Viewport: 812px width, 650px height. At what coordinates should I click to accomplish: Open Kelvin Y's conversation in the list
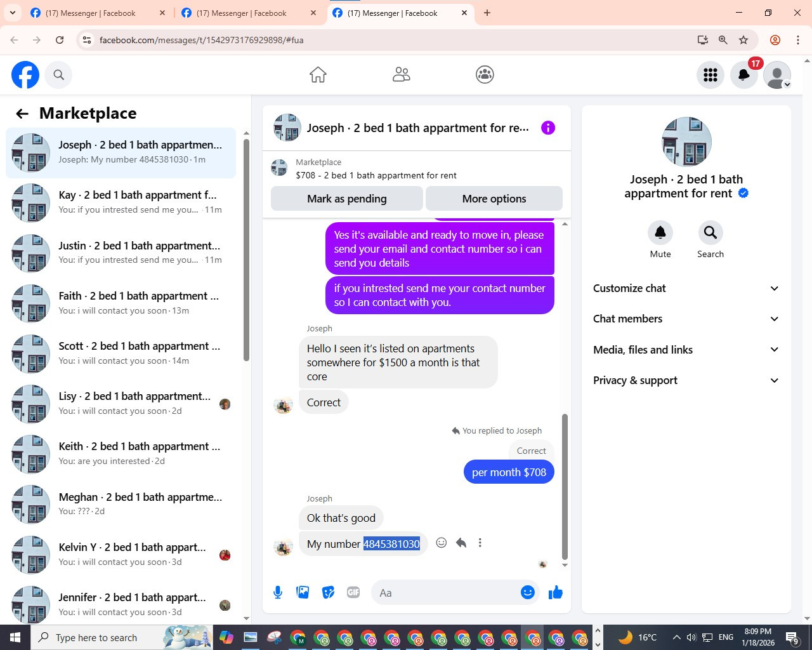tap(121, 555)
